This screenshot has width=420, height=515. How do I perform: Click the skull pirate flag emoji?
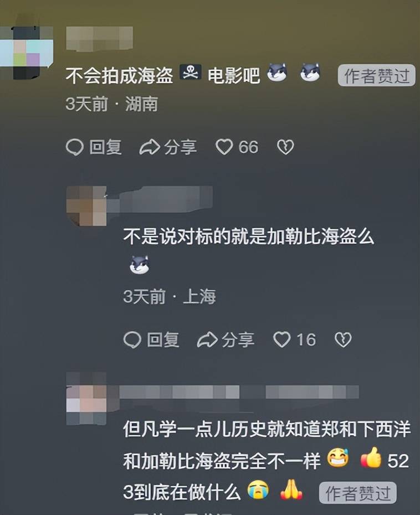(x=190, y=73)
